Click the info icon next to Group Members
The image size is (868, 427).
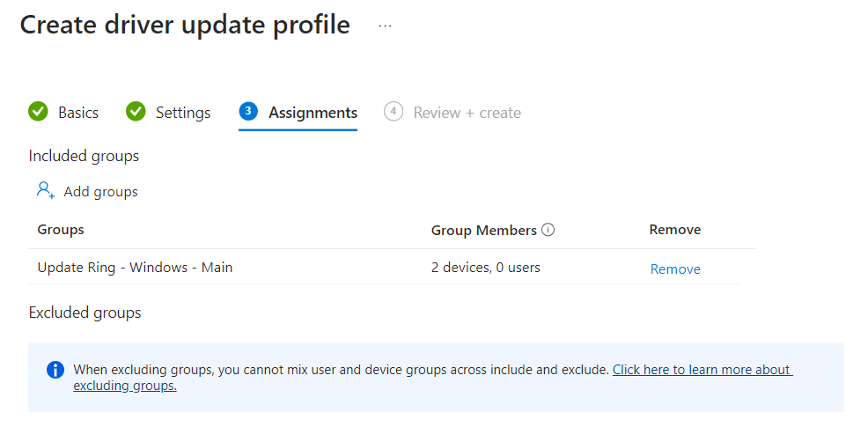pos(548,230)
